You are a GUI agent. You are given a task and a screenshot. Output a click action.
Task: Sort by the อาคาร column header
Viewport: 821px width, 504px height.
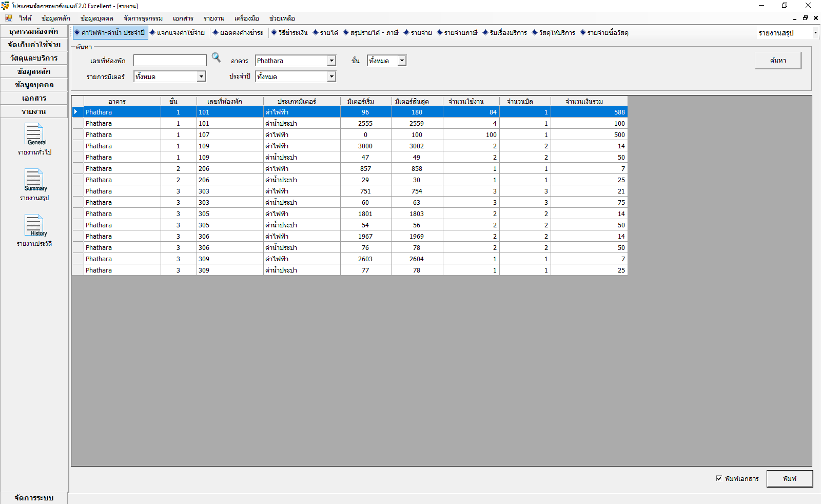(x=122, y=101)
